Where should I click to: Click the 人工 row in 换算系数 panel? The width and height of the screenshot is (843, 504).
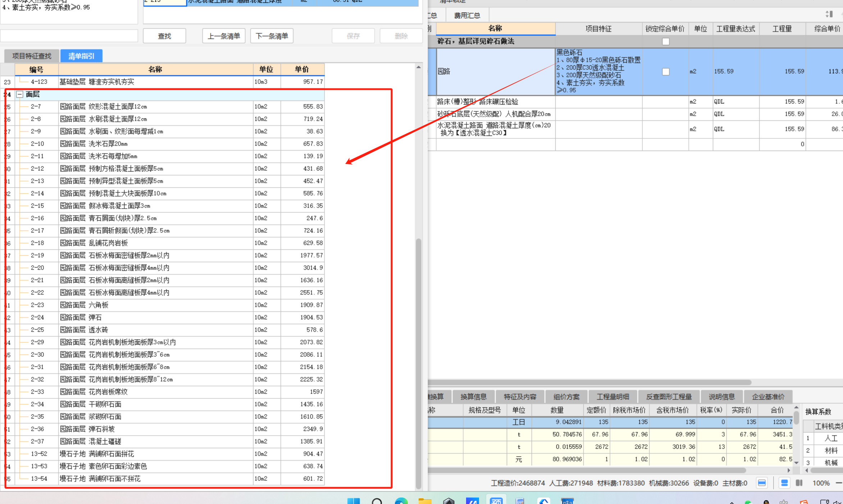click(824, 438)
